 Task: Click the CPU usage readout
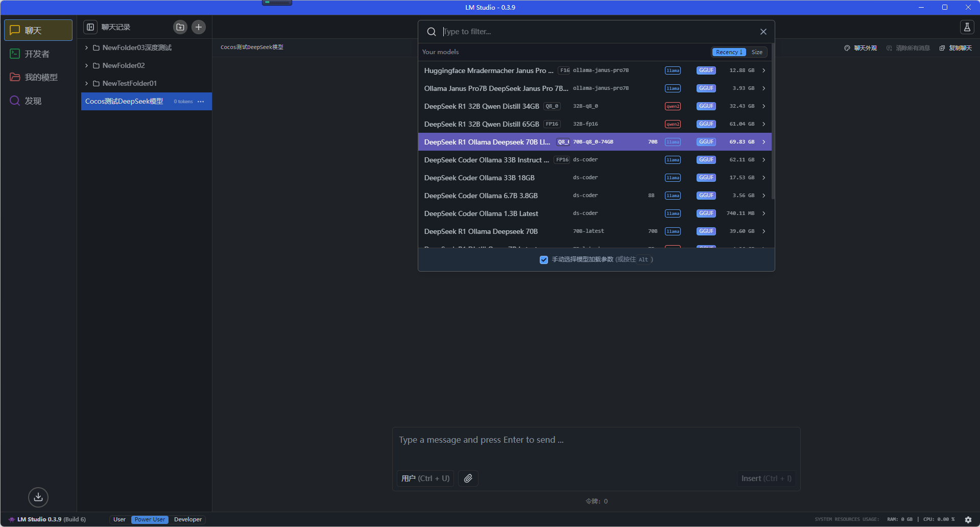pyautogui.click(x=939, y=519)
